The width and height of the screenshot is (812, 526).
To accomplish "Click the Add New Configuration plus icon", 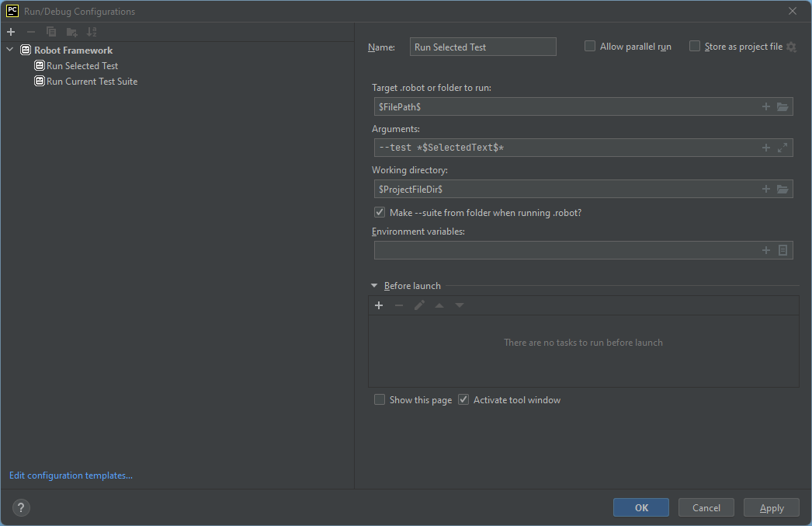I will point(11,32).
